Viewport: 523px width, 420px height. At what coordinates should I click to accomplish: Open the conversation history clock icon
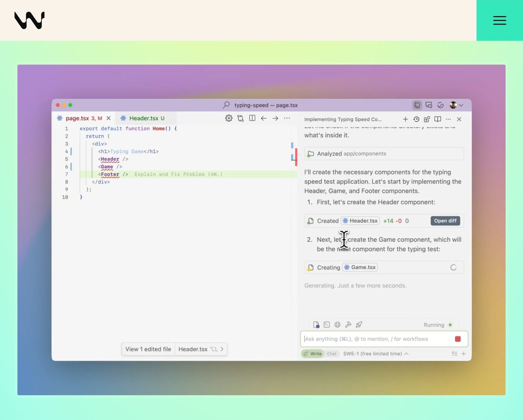point(416,119)
